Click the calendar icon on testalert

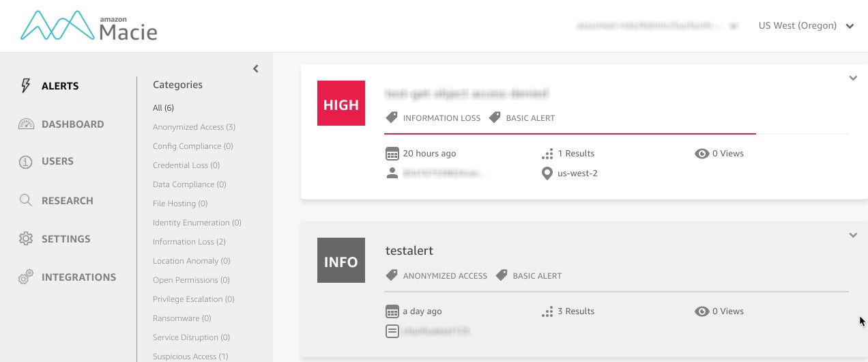[392, 311]
